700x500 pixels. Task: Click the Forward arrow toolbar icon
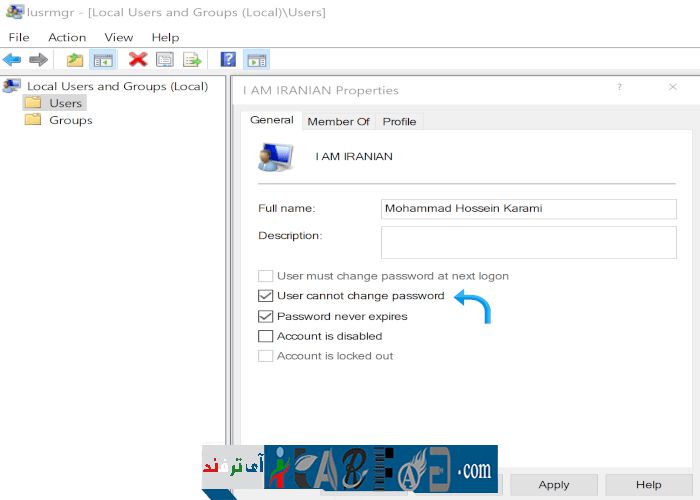pyautogui.click(x=38, y=60)
